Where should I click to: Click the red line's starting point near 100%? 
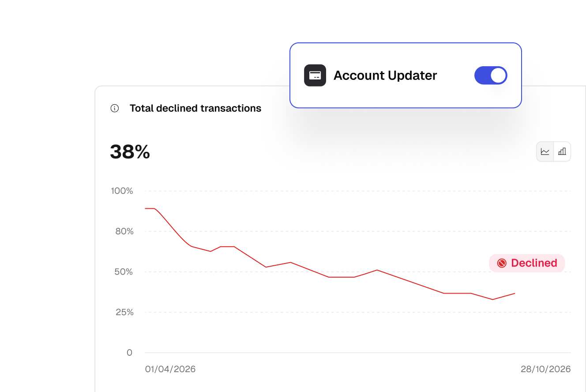[x=146, y=208]
